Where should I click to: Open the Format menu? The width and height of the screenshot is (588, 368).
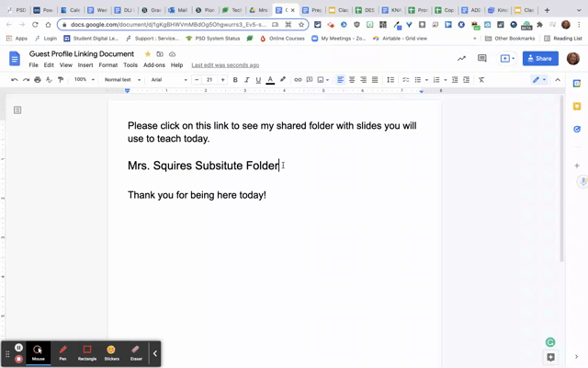tap(108, 65)
